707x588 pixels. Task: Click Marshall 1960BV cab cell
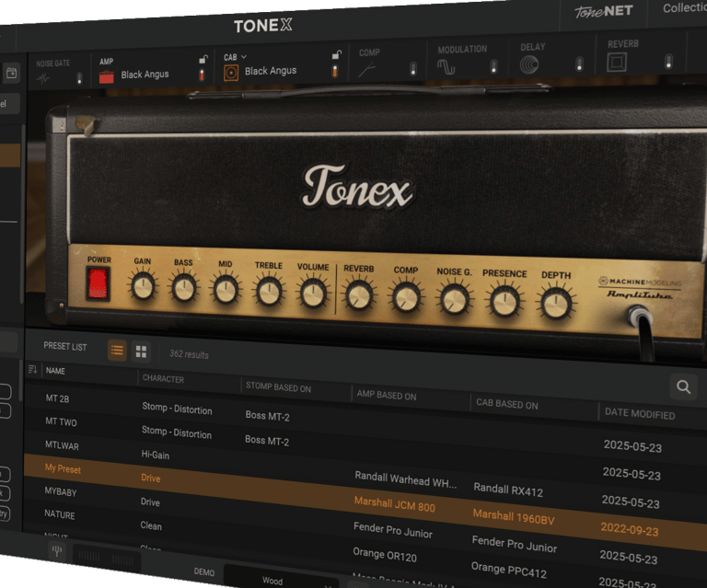coord(514,517)
